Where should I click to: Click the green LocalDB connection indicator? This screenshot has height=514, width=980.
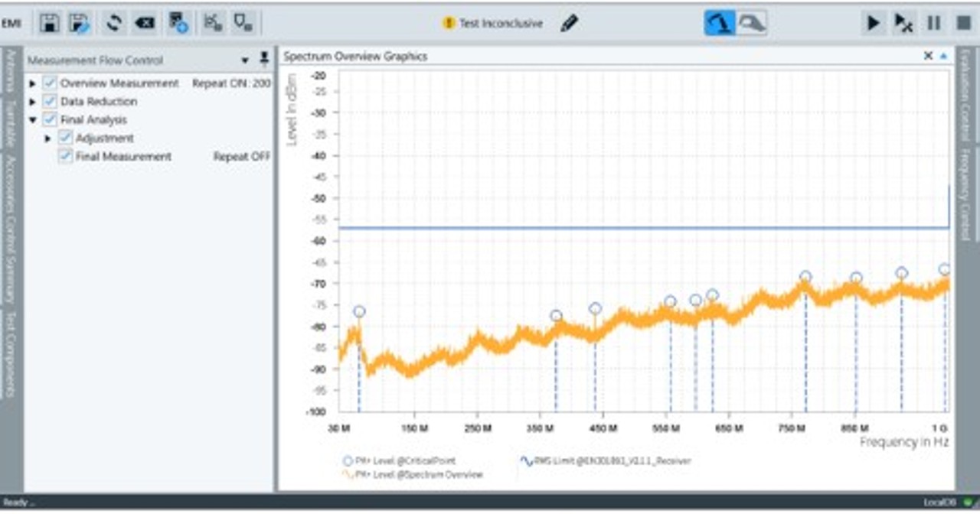pyautogui.click(x=968, y=503)
